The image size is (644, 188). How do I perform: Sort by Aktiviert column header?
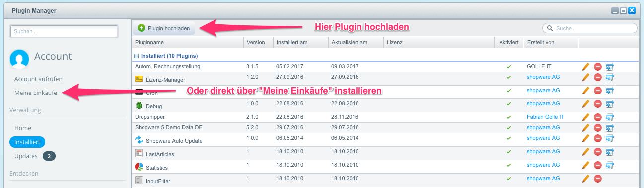point(509,42)
